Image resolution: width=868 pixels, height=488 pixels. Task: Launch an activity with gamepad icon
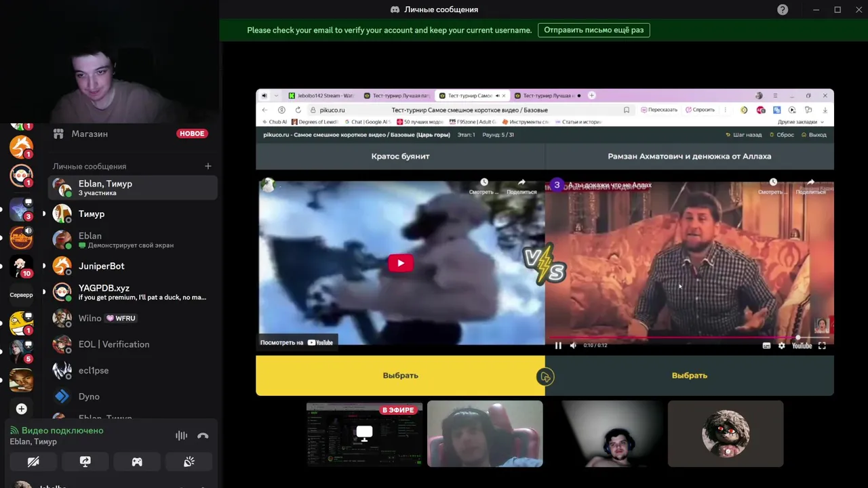click(x=137, y=462)
